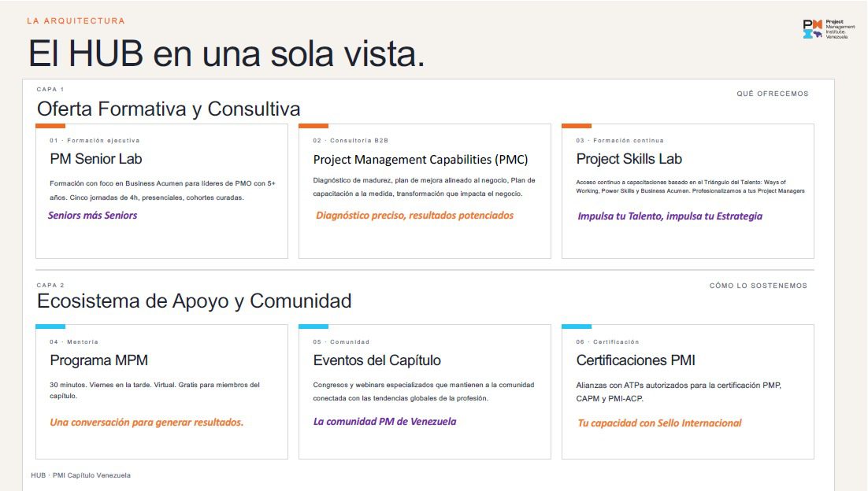Click tagline 'Impulsa tu Talento, impulsa tu Estrategia'
Viewport: 868px width, 491px height.
pos(670,216)
